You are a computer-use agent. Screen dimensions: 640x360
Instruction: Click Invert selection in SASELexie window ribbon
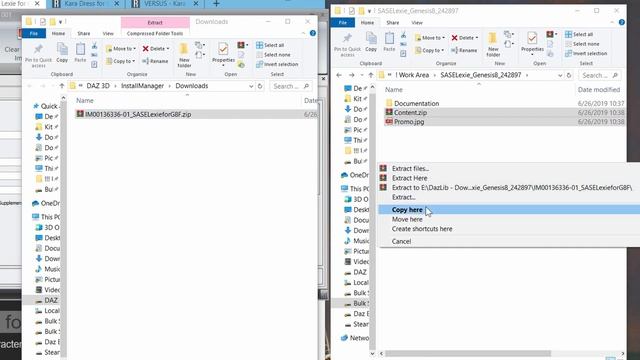tap(586, 53)
